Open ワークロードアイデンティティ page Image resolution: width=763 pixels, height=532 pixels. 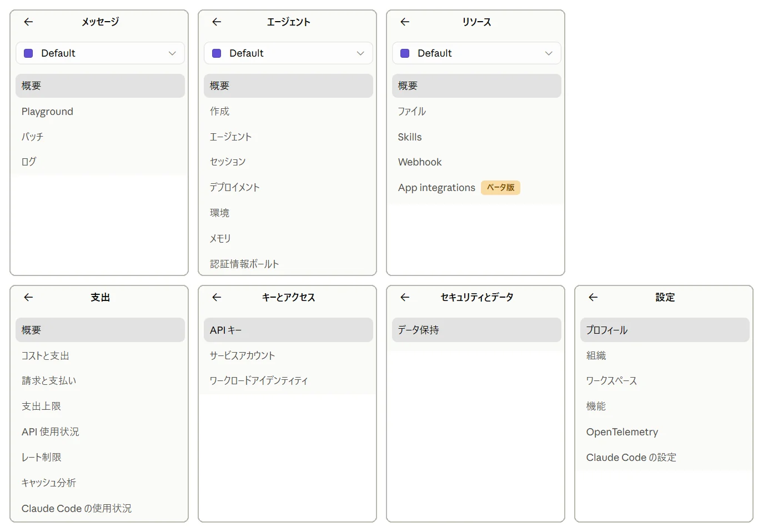(x=288, y=380)
